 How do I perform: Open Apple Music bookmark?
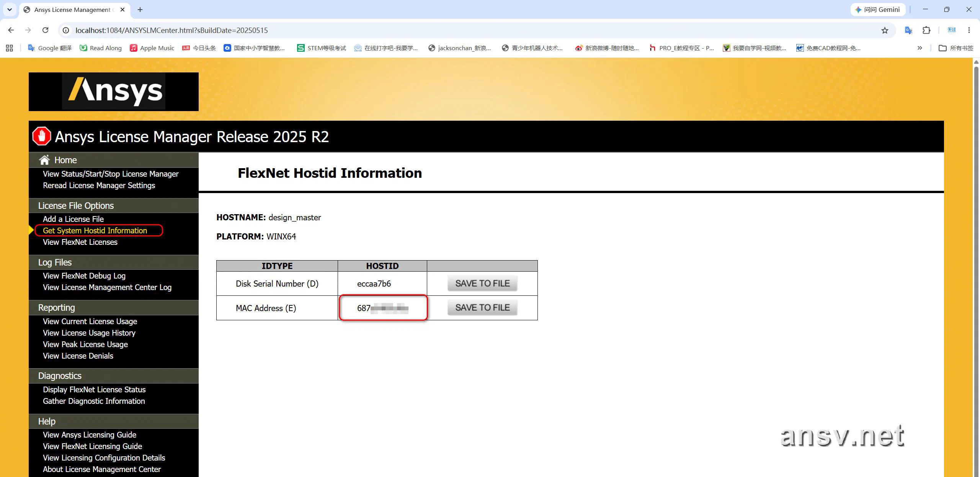pyautogui.click(x=152, y=48)
